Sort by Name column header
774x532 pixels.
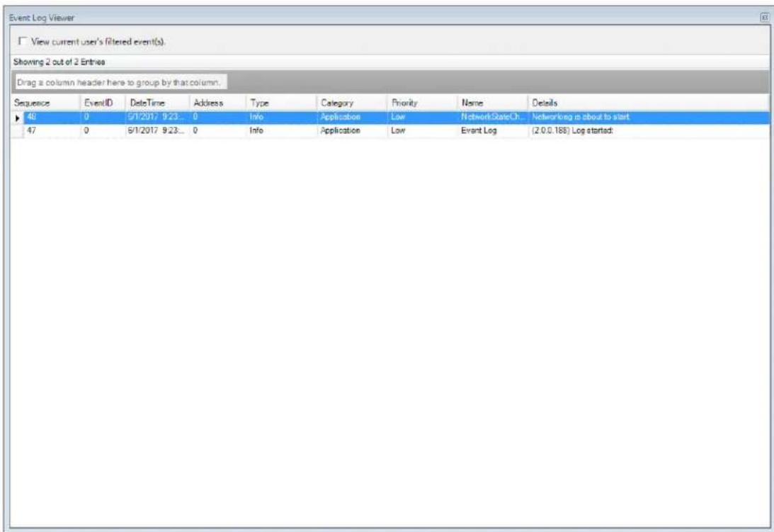click(x=493, y=103)
